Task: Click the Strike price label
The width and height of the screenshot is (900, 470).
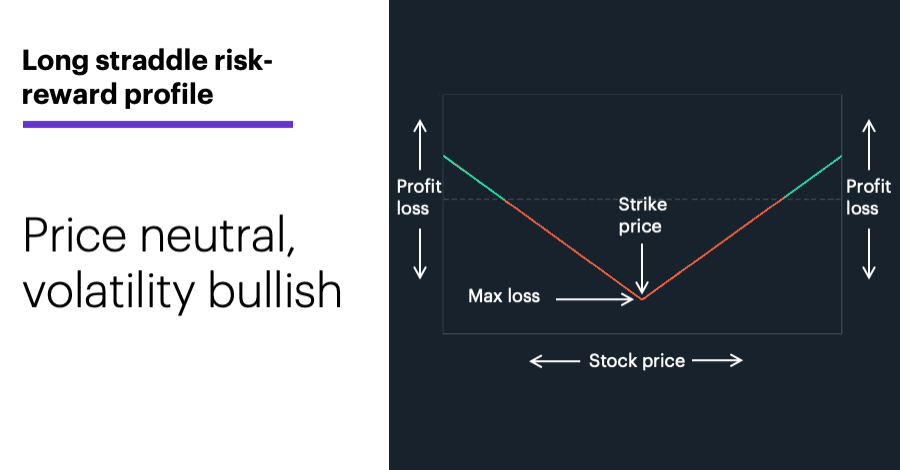Action: 642,215
